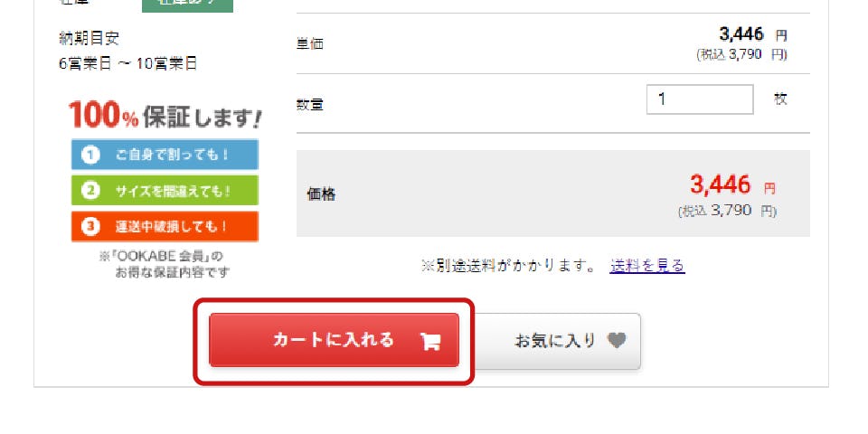Click the 納期目安 delivery estimate text

tap(90, 38)
